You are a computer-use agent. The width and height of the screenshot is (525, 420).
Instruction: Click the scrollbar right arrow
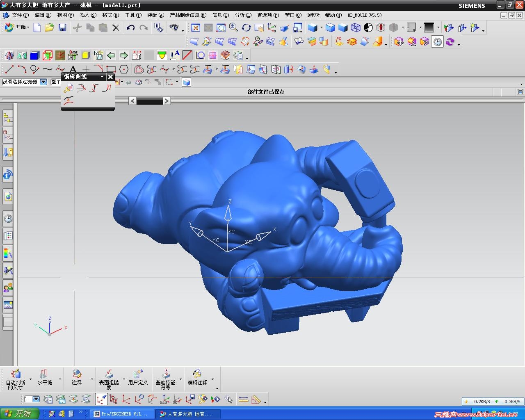(167, 101)
